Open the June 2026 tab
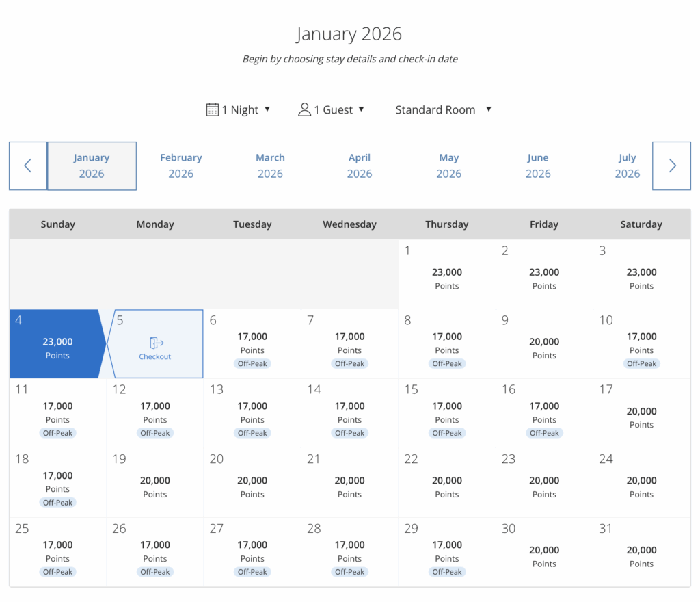 [x=538, y=166]
